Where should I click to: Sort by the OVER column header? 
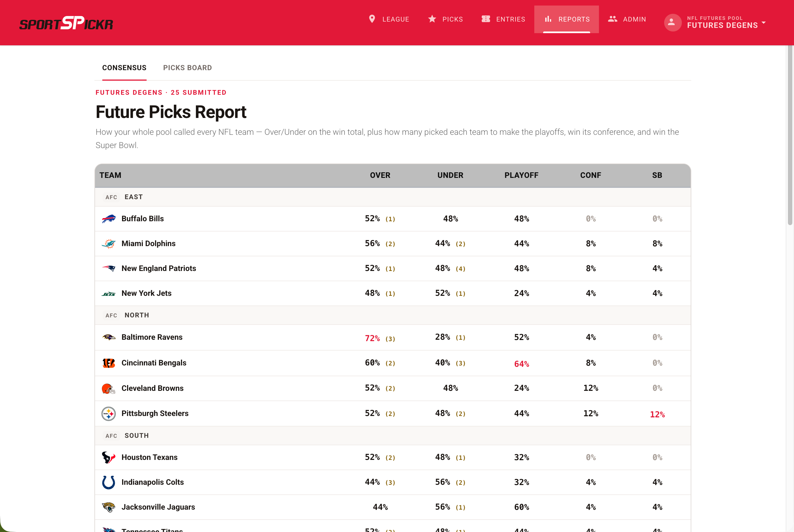tap(380, 175)
